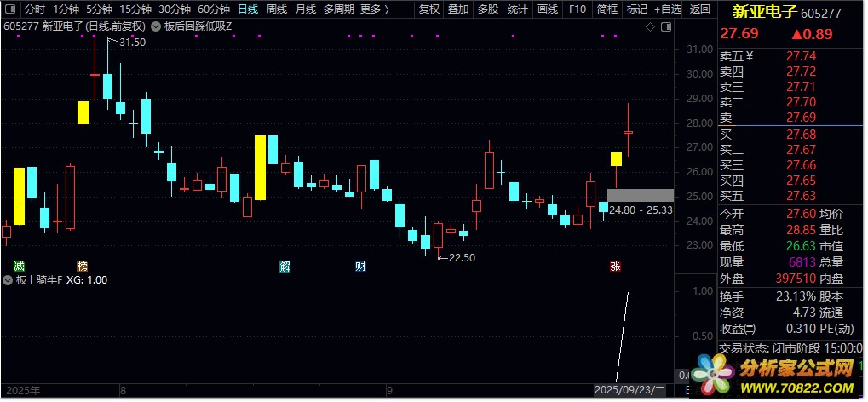Image resolution: width=868 pixels, height=402 pixels.
Task: Expand the 板后回踩低吸Z indicator dropdown
Action: 156,26
